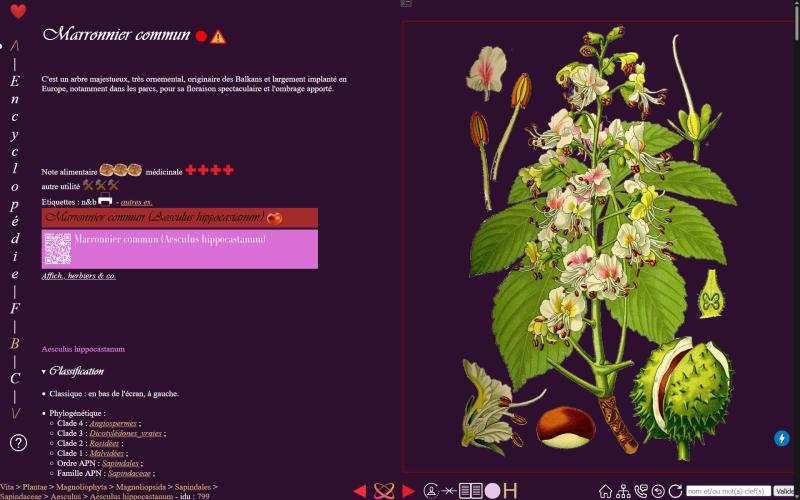The width and height of the screenshot is (800, 500).
Task: Click the printer icon for n&b labels
Action: (x=105, y=199)
